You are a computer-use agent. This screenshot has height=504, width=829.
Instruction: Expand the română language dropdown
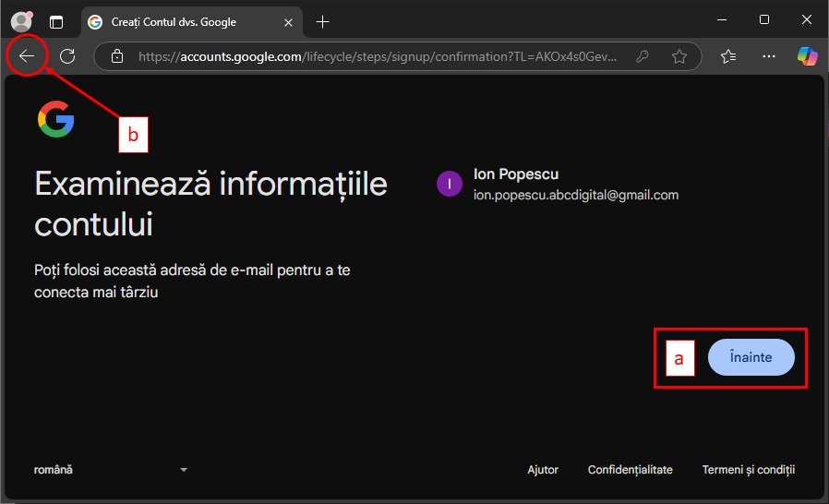point(111,470)
